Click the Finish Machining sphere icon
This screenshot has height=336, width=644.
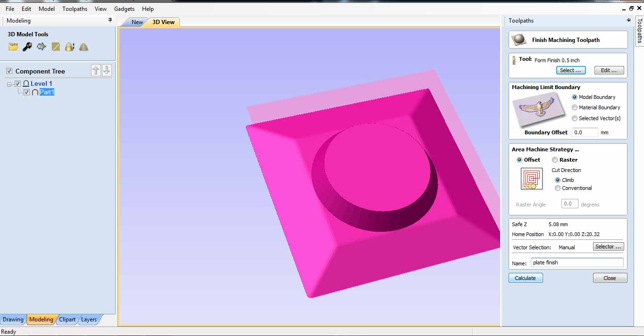pyautogui.click(x=519, y=40)
